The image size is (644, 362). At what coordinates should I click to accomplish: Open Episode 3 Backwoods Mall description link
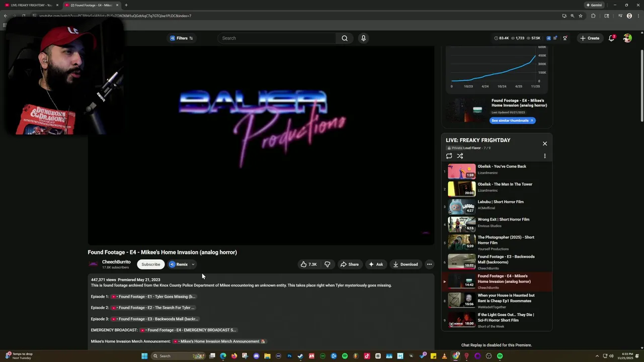tap(155, 319)
